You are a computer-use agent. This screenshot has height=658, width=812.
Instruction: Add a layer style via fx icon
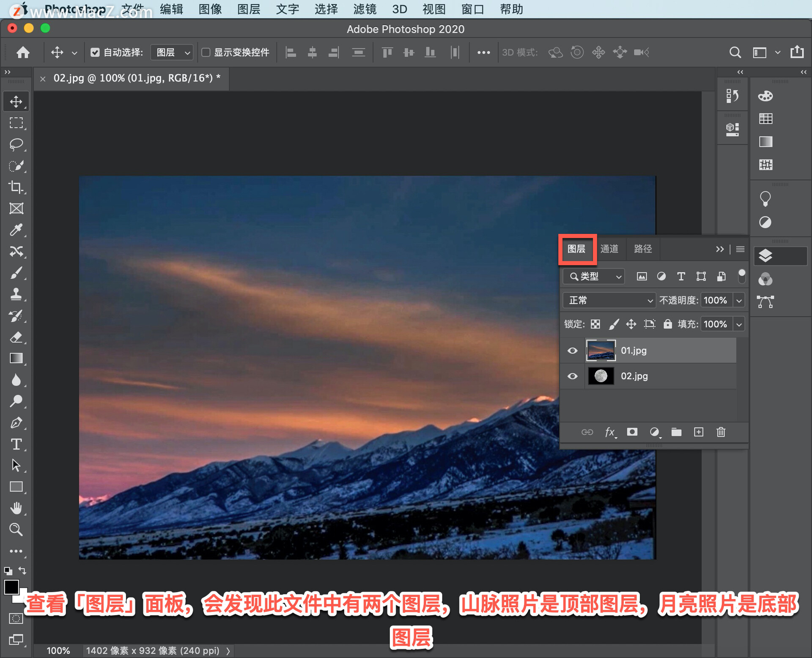tap(610, 432)
